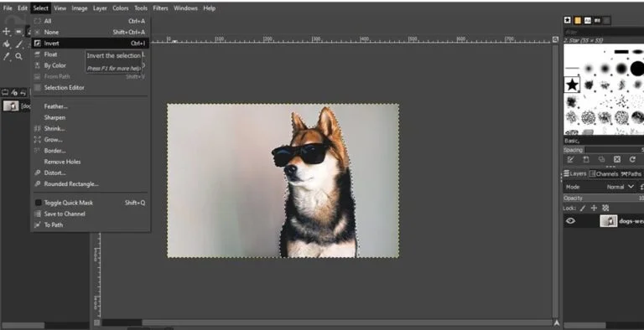Viewport: 644px width, 330px height.
Task: Open the Image menu
Action: click(80, 8)
